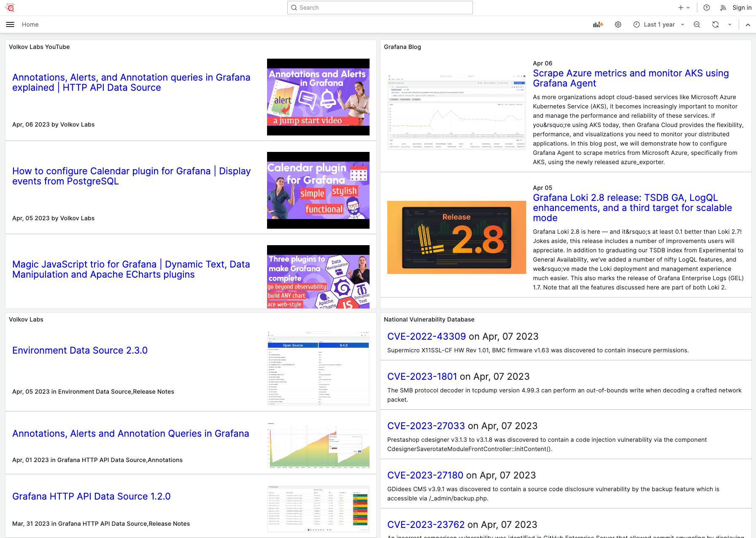Open Grafana Loki 2.8 release post
This screenshot has width=756, height=538.
[632, 208]
